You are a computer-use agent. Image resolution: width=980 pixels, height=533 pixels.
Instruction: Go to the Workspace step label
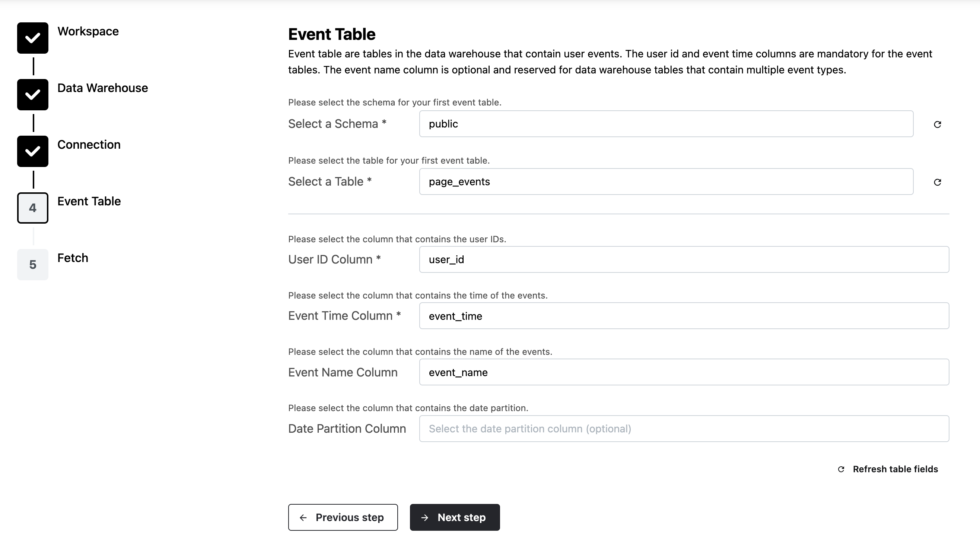[88, 31]
